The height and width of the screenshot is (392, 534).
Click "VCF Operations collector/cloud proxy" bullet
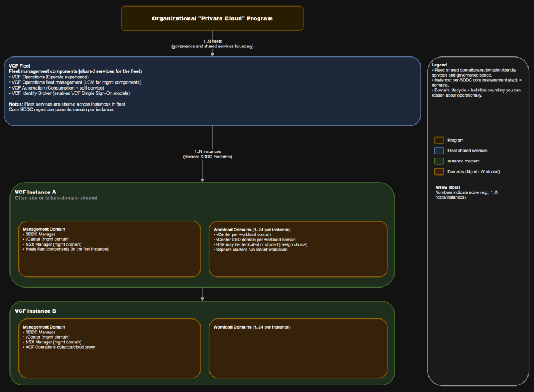pos(59,347)
